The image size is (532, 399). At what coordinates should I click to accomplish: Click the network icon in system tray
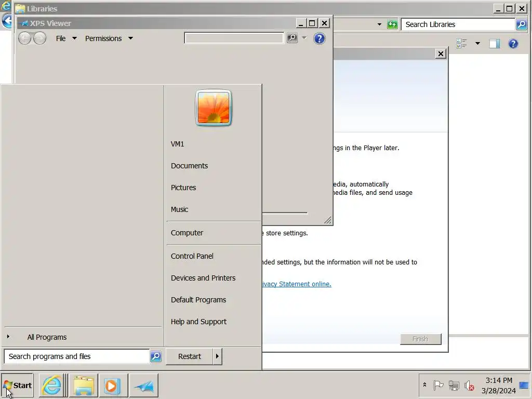(x=454, y=385)
